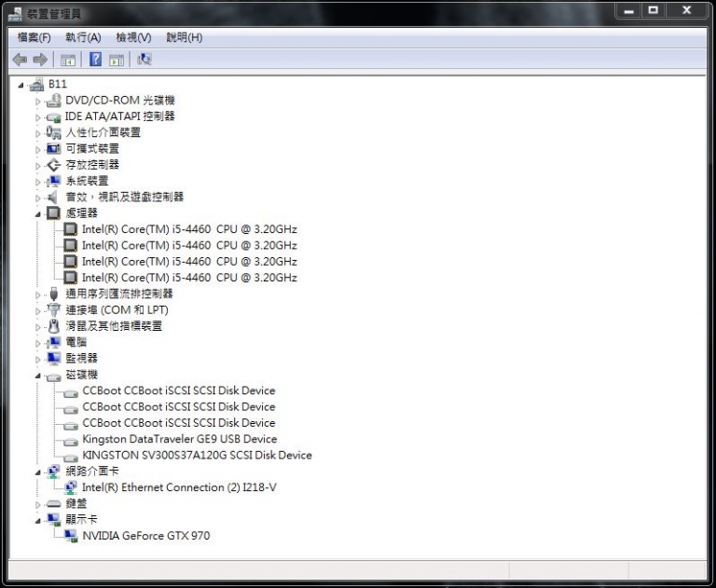
Task: Click the 顯示卡 display adapter category icon
Action: tap(53, 520)
